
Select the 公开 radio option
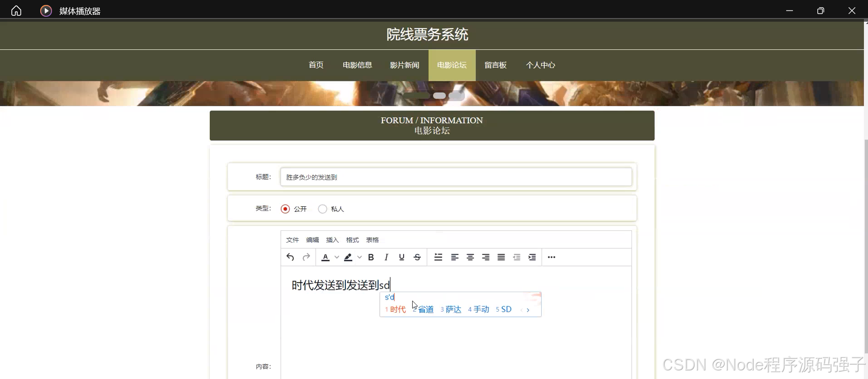coord(285,209)
